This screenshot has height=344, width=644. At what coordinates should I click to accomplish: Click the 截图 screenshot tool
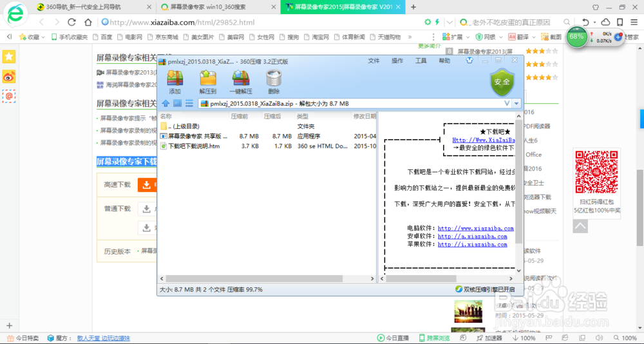pos(552,37)
